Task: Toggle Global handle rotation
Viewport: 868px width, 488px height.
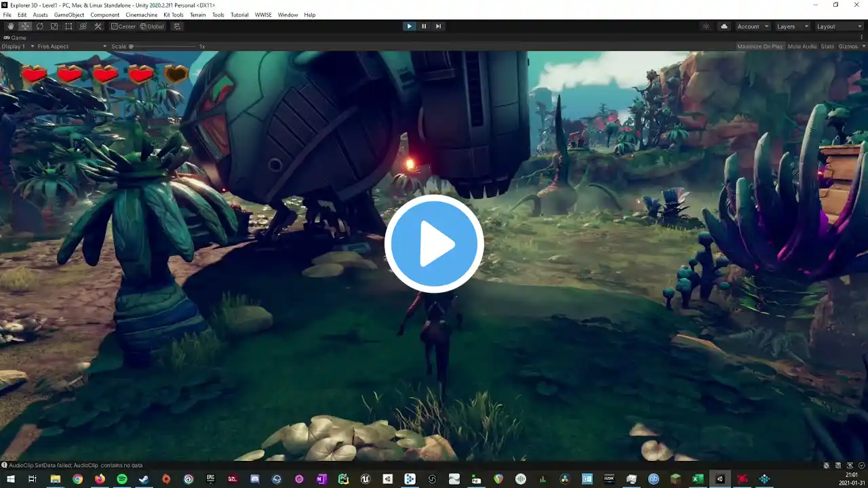Action: tap(152, 26)
